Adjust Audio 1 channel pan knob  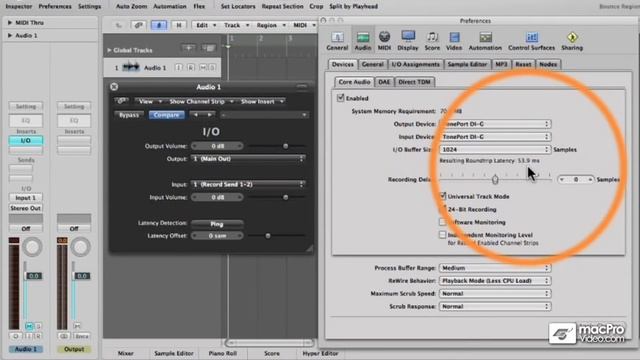click(32, 247)
